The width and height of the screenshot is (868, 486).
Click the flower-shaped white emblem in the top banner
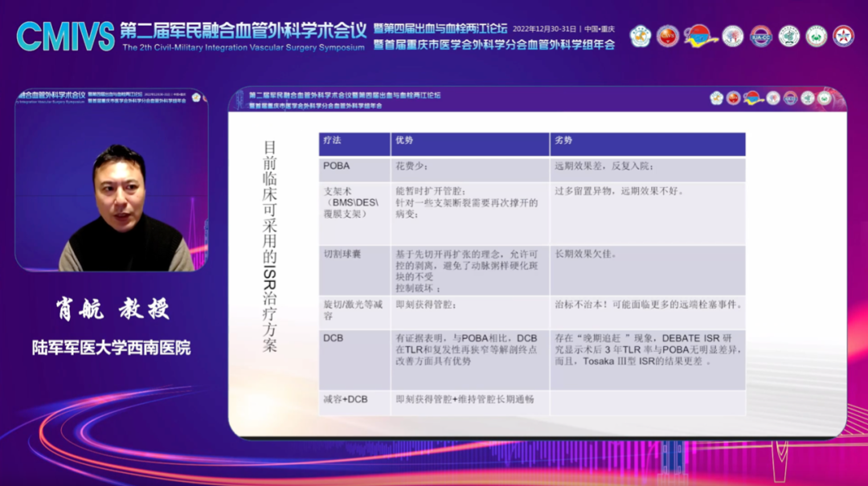tap(641, 36)
